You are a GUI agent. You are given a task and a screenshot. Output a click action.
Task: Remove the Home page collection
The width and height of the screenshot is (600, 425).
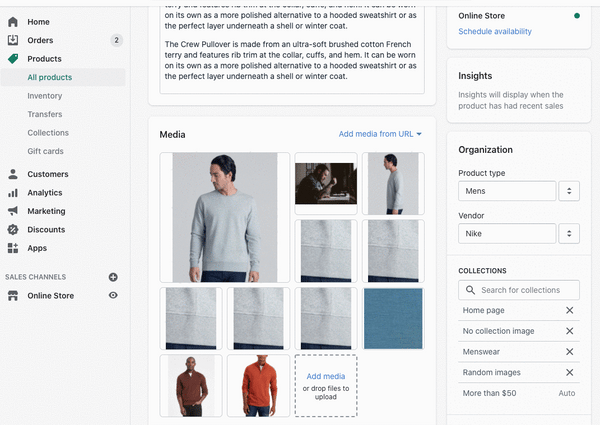pyautogui.click(x=569, y=311)
